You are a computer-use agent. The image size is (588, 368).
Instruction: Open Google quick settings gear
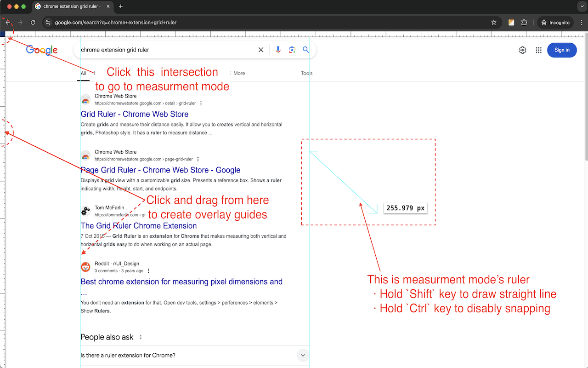(x=522, y=50)
